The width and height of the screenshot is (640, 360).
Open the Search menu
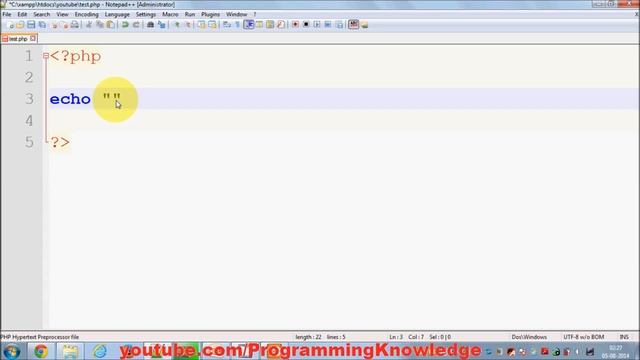42,14
